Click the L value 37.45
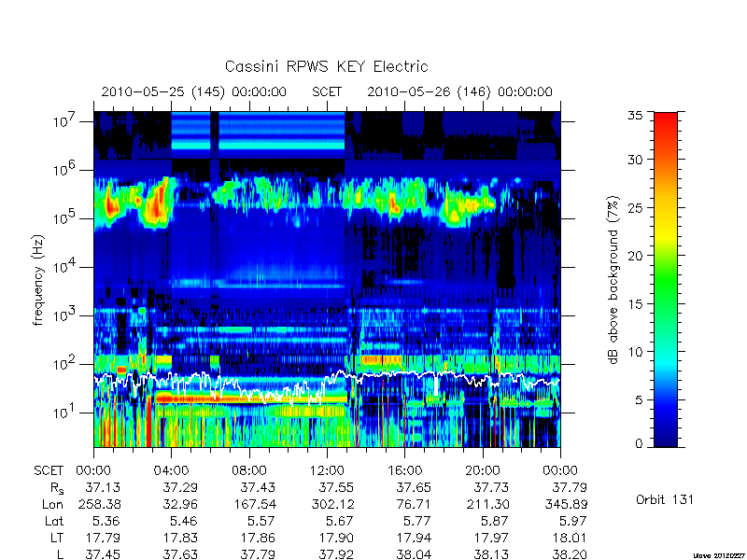This screenshot has width=747, height=560. (103, 554)
